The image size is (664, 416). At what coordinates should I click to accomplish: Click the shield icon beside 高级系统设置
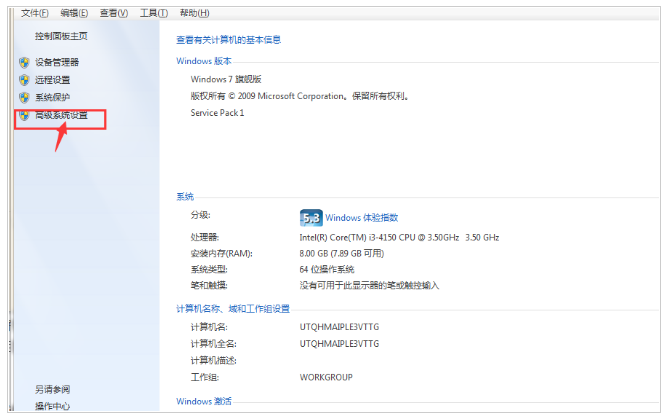click(x=24, y=115)
